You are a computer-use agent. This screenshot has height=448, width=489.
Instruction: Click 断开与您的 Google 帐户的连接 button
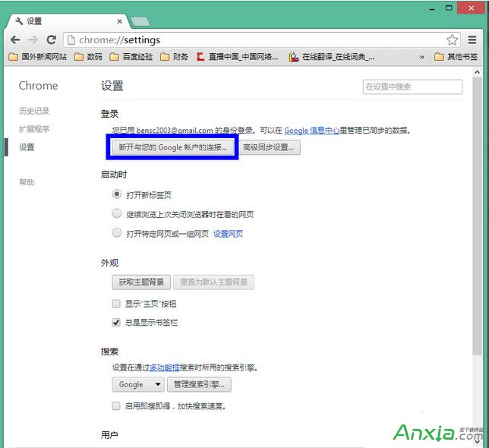click(172, 147)
